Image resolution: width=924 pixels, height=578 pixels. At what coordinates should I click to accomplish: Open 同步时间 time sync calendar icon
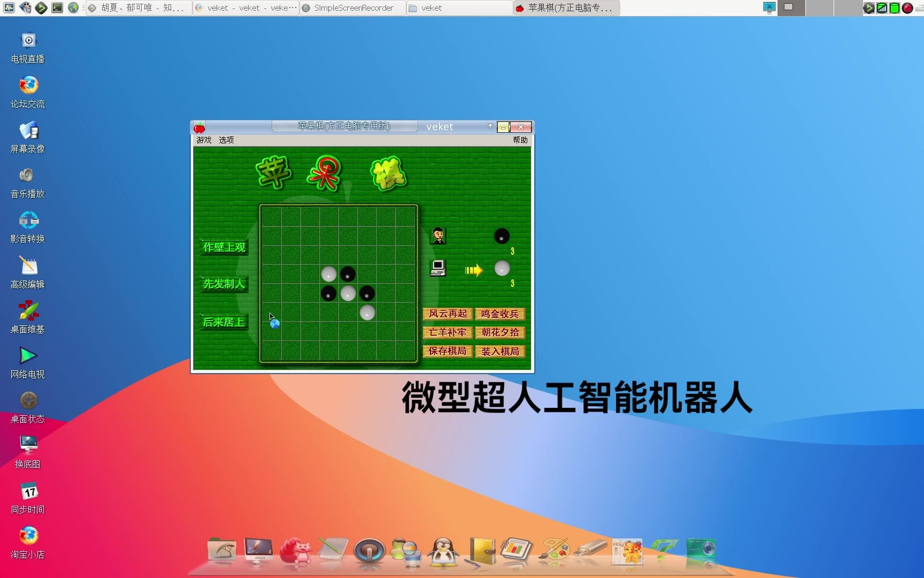[28, 498]
